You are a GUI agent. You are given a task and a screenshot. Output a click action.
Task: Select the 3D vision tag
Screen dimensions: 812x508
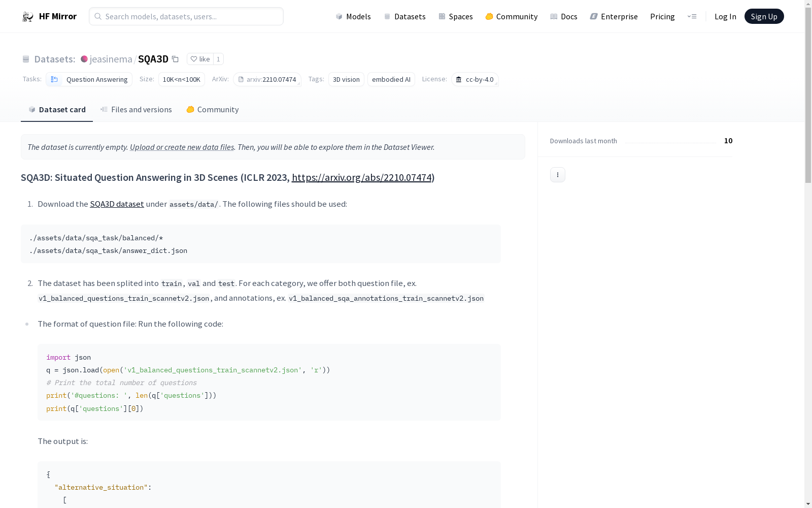click(346, 79)
